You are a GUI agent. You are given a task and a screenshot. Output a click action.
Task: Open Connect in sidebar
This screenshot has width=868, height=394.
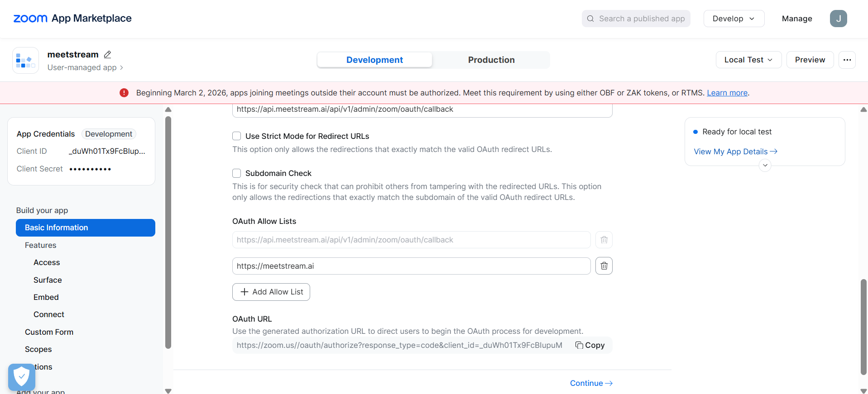49,314
